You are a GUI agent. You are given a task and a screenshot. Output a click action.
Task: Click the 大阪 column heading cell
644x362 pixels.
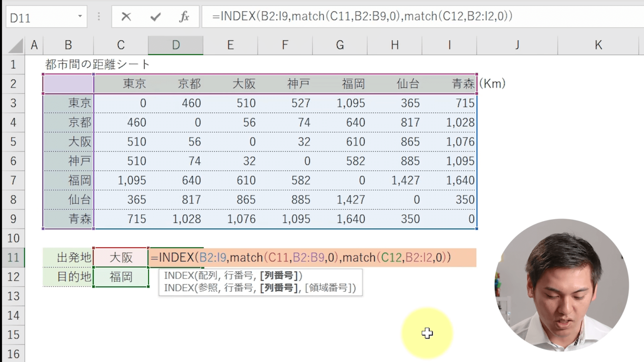(230, 84)
